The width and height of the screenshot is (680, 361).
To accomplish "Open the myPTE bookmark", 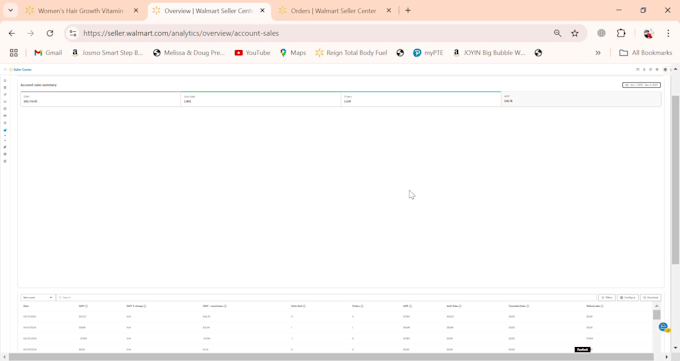I will coord(428,53).
